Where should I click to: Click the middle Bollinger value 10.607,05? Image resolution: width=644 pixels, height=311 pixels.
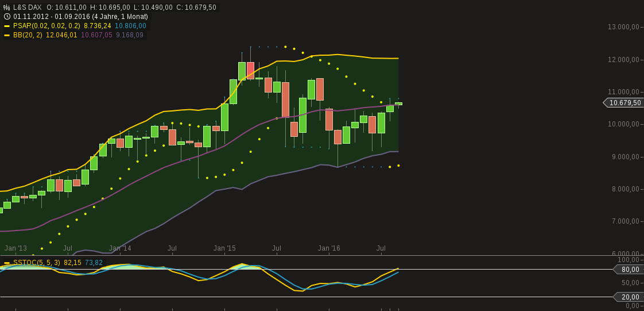[x=96, y=36]
